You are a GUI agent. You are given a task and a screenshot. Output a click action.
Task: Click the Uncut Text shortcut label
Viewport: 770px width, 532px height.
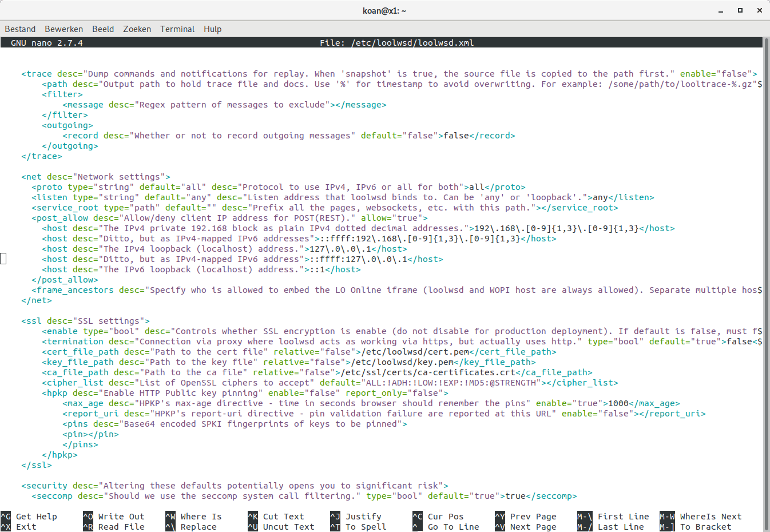click(288, 527)
